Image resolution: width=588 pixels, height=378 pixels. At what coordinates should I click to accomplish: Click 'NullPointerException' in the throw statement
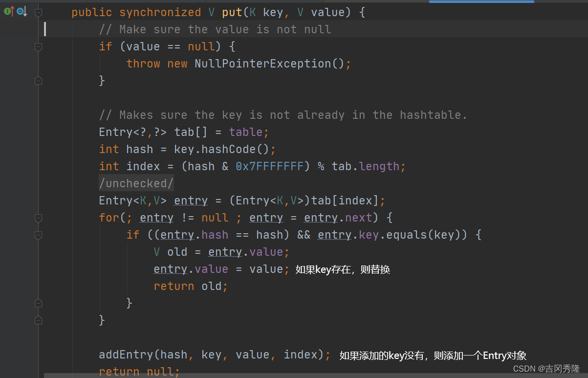click(262, 64)
